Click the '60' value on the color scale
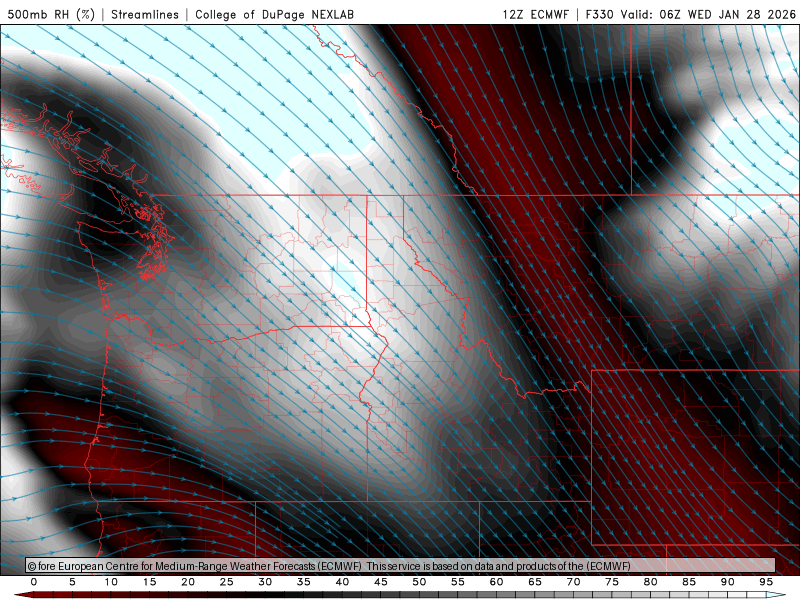The height and width of the screenshot is (600, 800). pyautogui.click(x=496, y=582)
